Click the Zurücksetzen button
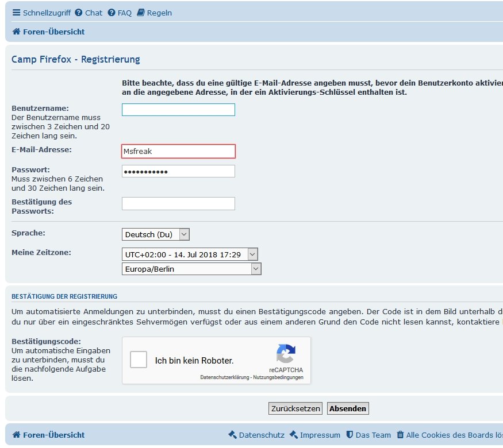Screen dimensions: 503x448 click(295, 408)
